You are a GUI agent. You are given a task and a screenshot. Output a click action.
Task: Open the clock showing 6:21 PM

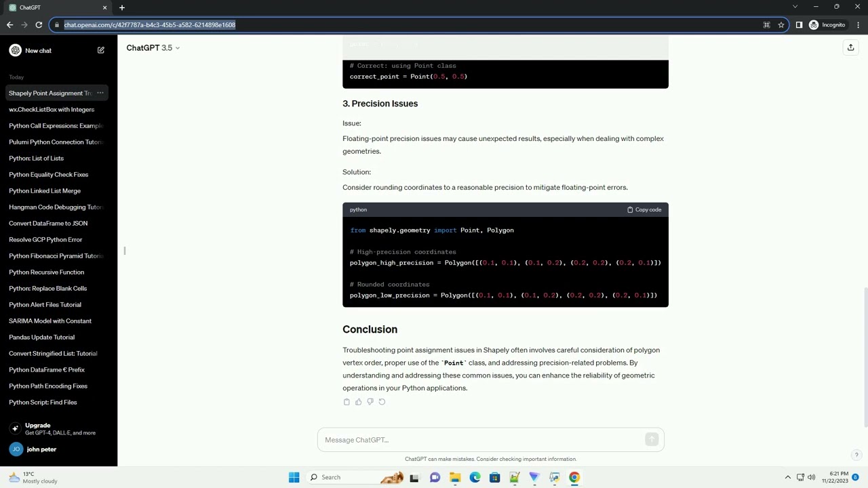(x=835, y=477)
